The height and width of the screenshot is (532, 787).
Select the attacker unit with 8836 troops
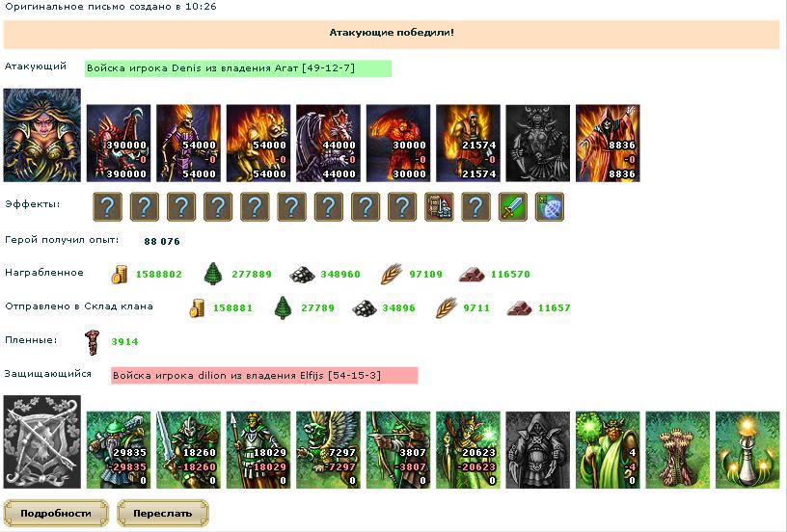click(608, 143)
